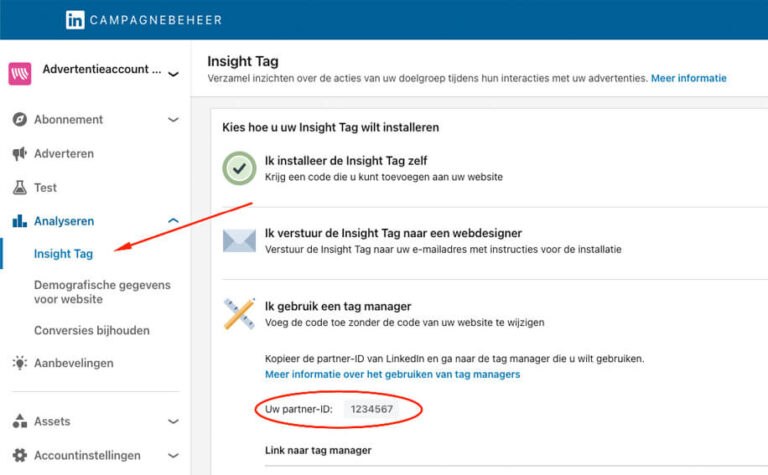Select the Analyseren menu item
This screenshot has width=768, height=475.
click(64, 221)
